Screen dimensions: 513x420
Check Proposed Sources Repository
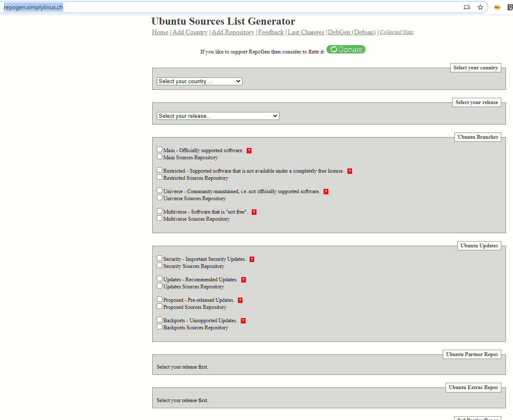pyautogui.click(x=160, y=306)
